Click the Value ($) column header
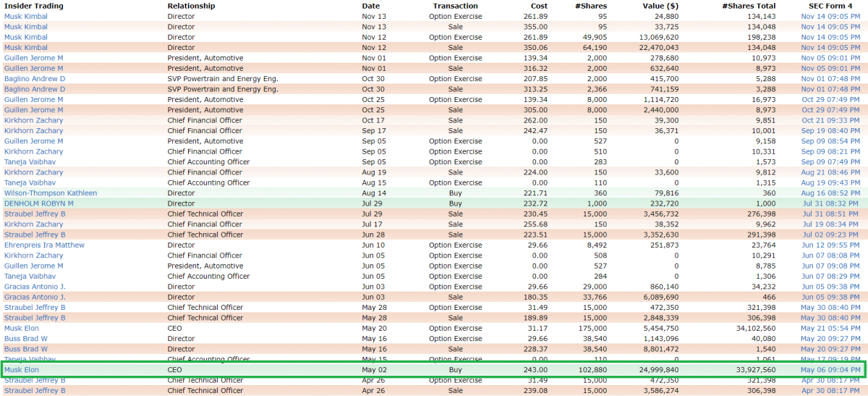 (x=660, y=6)
